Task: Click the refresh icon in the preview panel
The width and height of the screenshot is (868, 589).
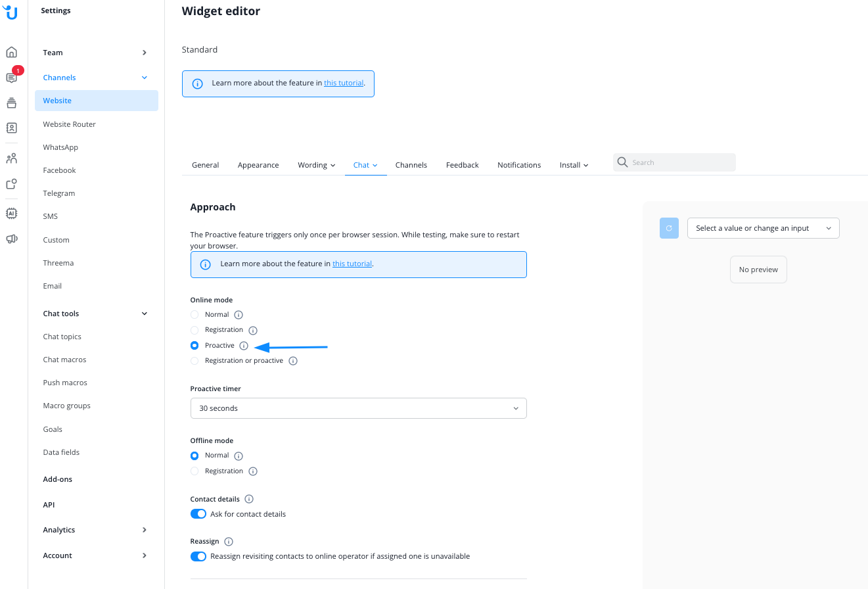Action: 669,228
